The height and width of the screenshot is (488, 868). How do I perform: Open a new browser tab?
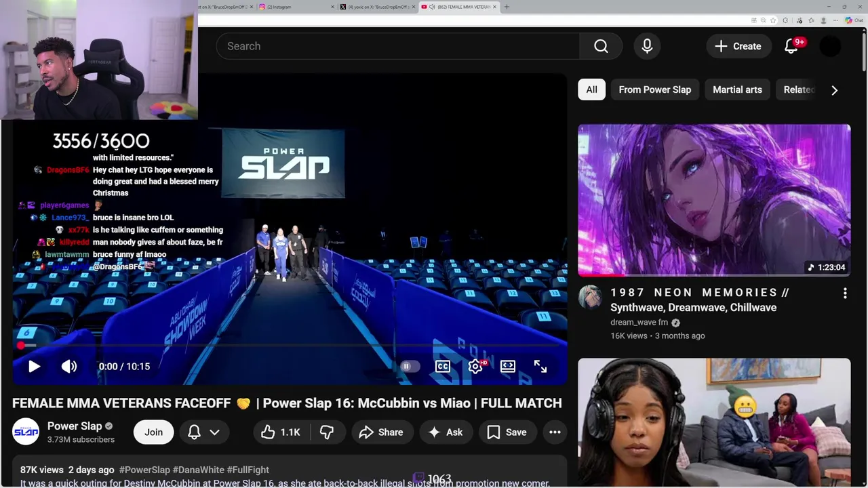point(507,7)
